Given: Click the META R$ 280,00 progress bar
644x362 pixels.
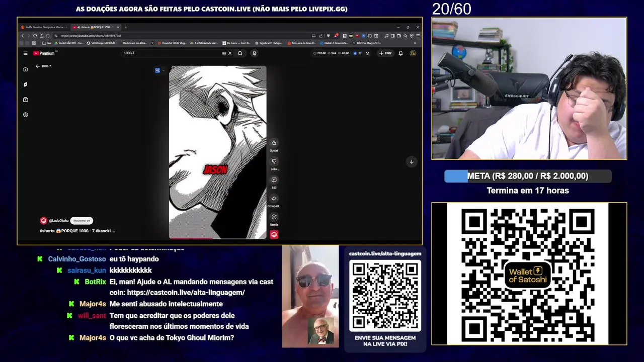Looking at the screenshot, I should 528,176.
